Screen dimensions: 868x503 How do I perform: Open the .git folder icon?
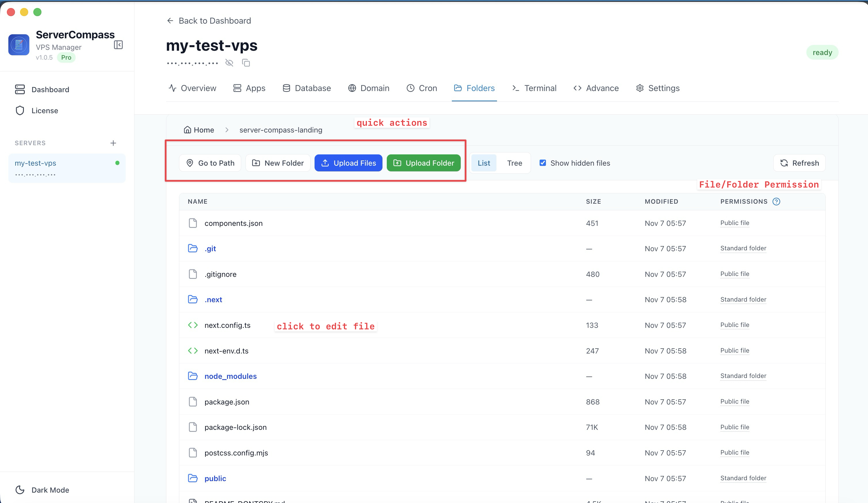tap(193, 248)
